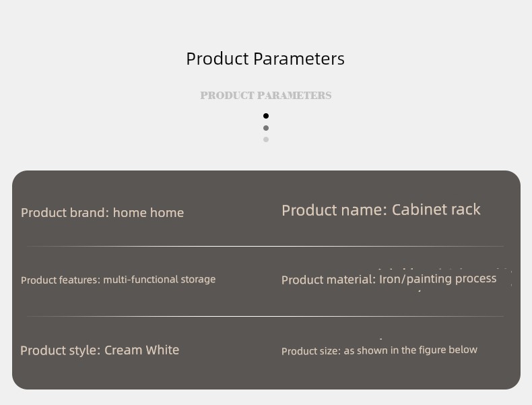Screen dimensions: 532x405
Task: Click the light gray bottom dot
Action: [266, 139]
